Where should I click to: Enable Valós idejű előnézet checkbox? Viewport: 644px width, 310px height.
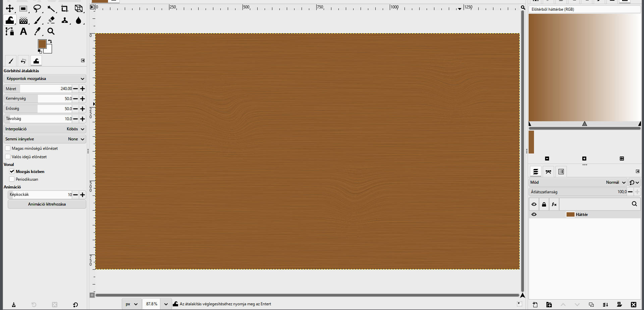[8, 157]
